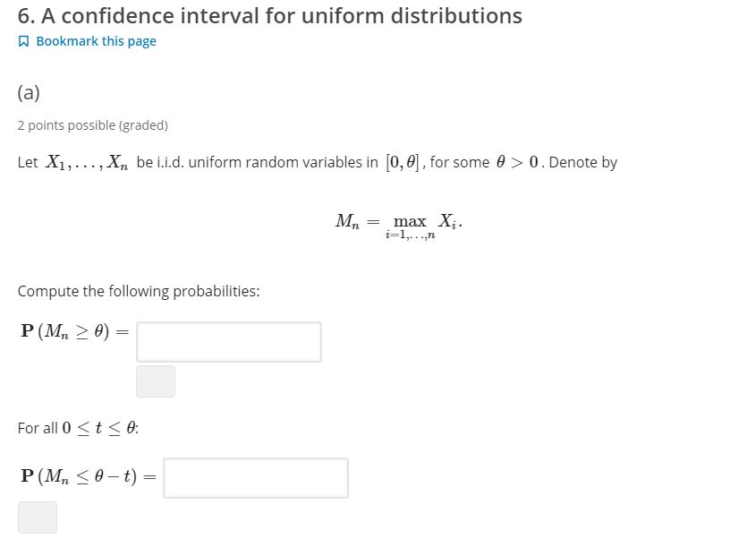
Task: Click the small gray button below the second answer box
Action: (37, 517)
